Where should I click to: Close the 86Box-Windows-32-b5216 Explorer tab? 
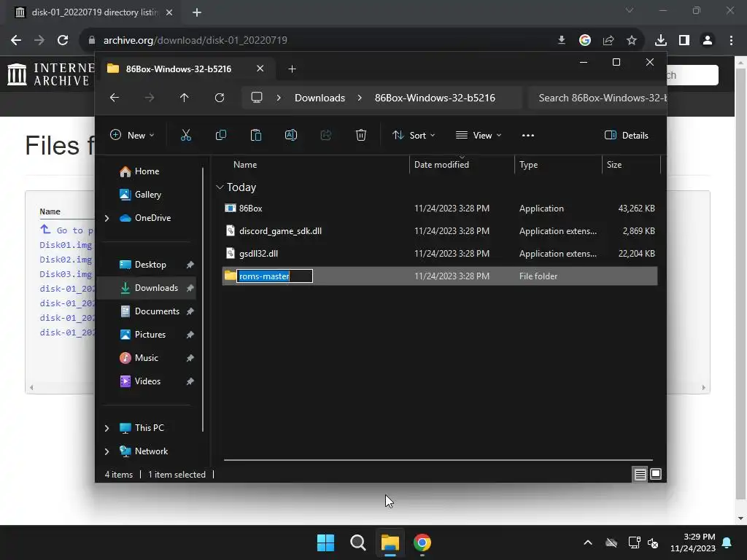(x=260, y=69)
